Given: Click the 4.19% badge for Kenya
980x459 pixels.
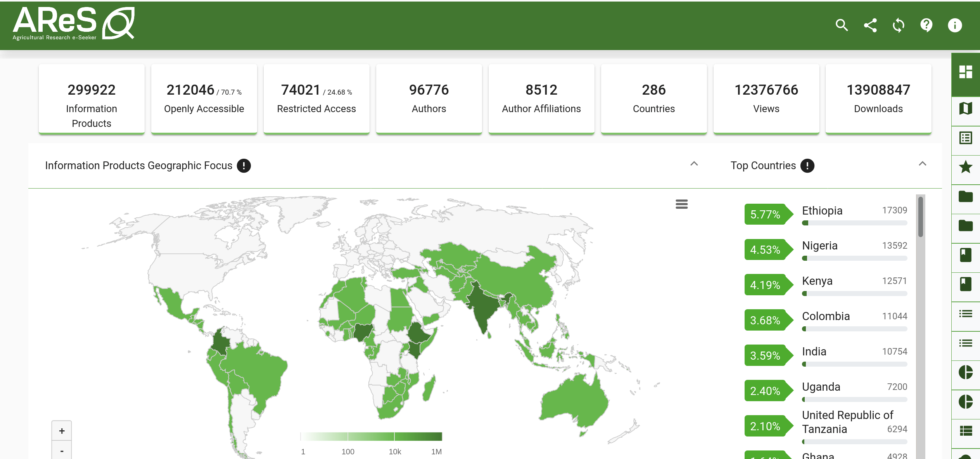Looking at the screenshot, I should 768,285.
